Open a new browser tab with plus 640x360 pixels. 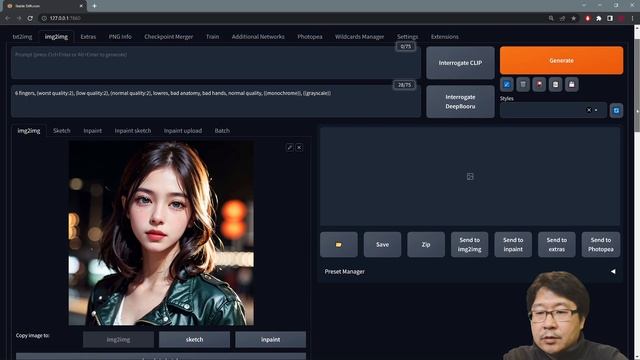point(94,6)
